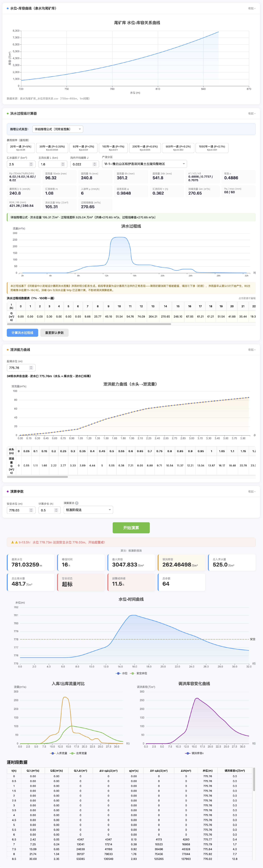This screenshot has height=868, width=263.
Task: Click the Q入(m³/s) column header
Action: (33, 771)
